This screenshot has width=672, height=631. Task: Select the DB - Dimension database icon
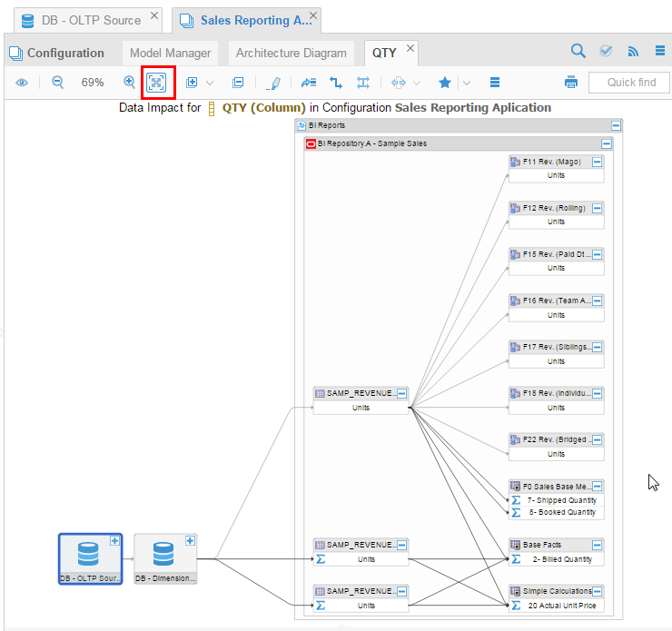[163, 554]
